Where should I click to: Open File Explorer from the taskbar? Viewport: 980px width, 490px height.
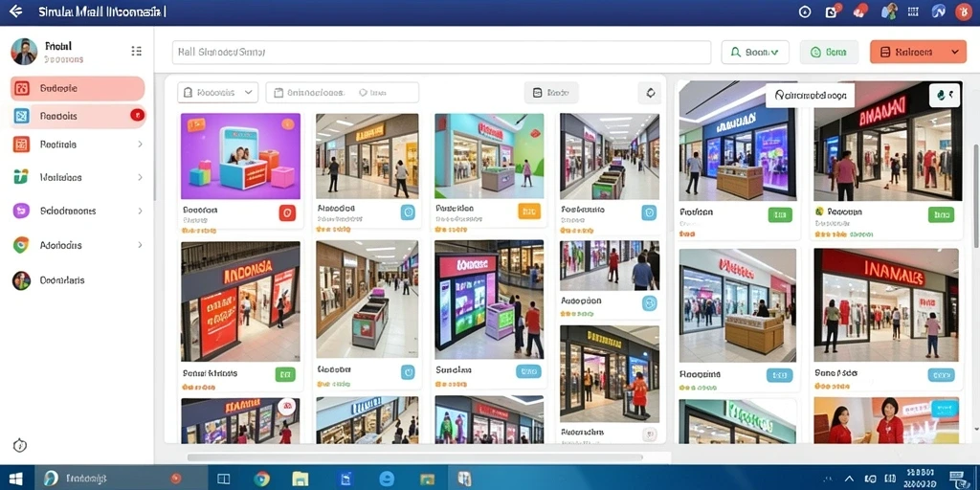tap(301, 479)
